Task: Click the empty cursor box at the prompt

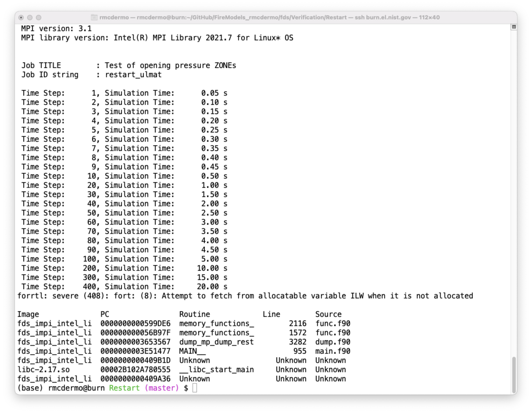Action: 195,388
